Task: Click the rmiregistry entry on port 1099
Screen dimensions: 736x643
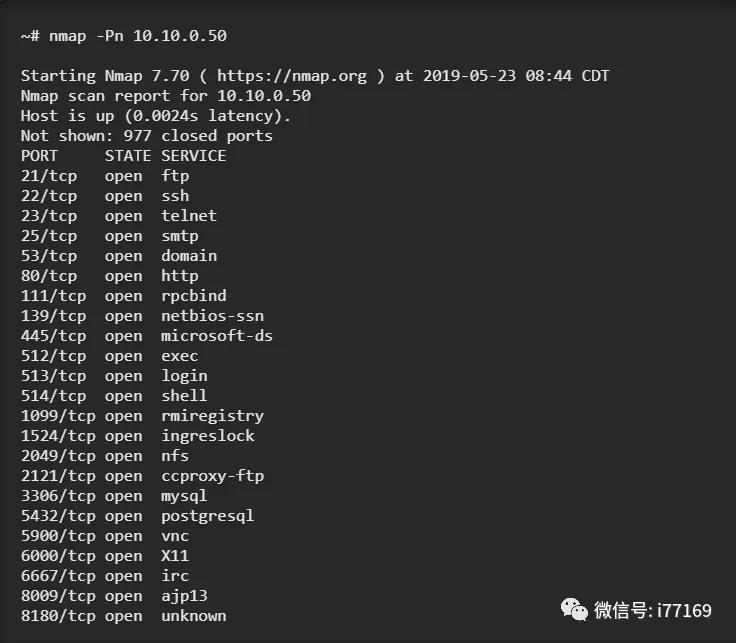Action: (142, 416)
